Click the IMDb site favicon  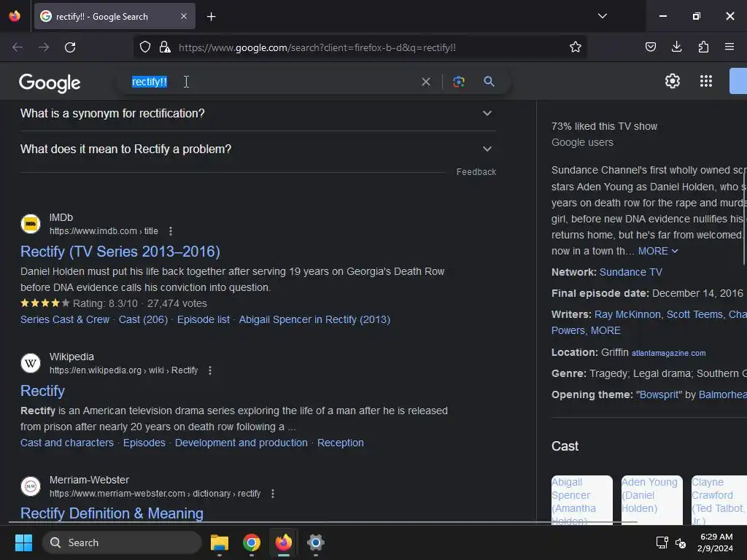[x=31, y=224]
